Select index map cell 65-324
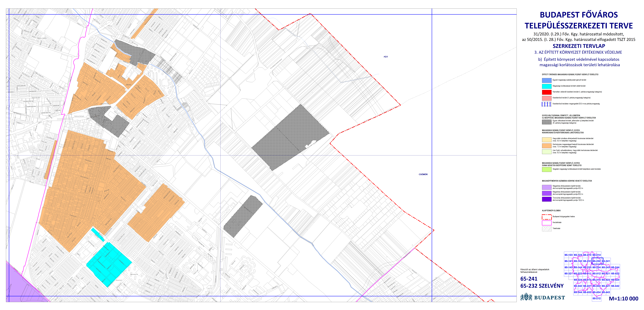This screenshot has height=310, width=644. 578,280
